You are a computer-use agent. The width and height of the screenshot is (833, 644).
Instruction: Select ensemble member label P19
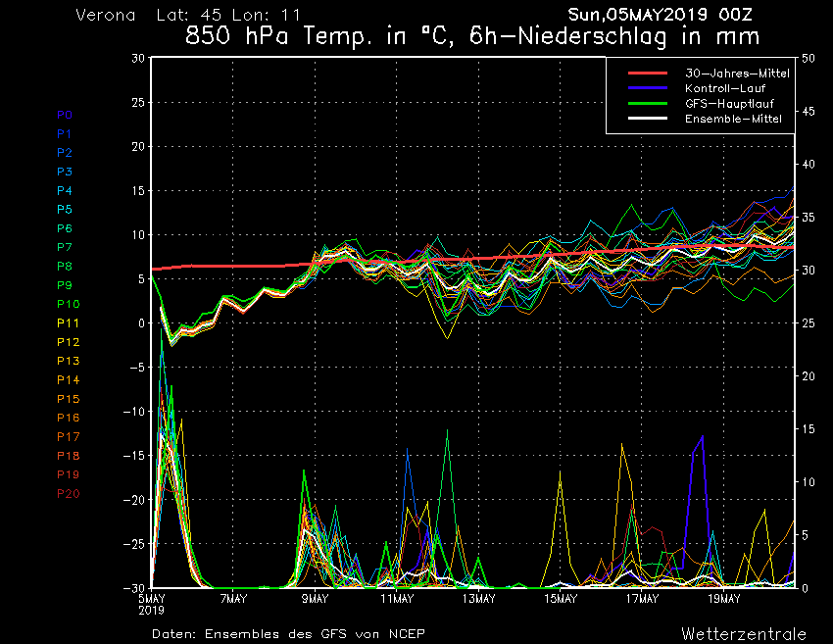click(69, 474)
